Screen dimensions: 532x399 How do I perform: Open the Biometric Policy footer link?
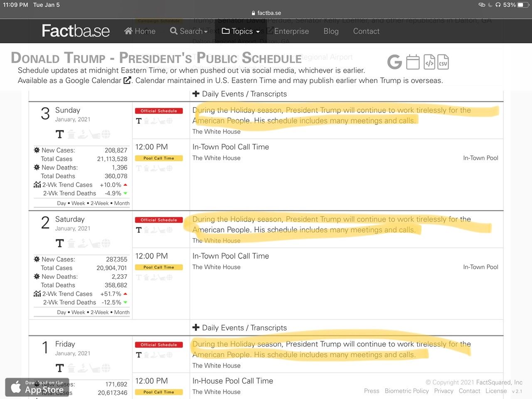(406, 391)
